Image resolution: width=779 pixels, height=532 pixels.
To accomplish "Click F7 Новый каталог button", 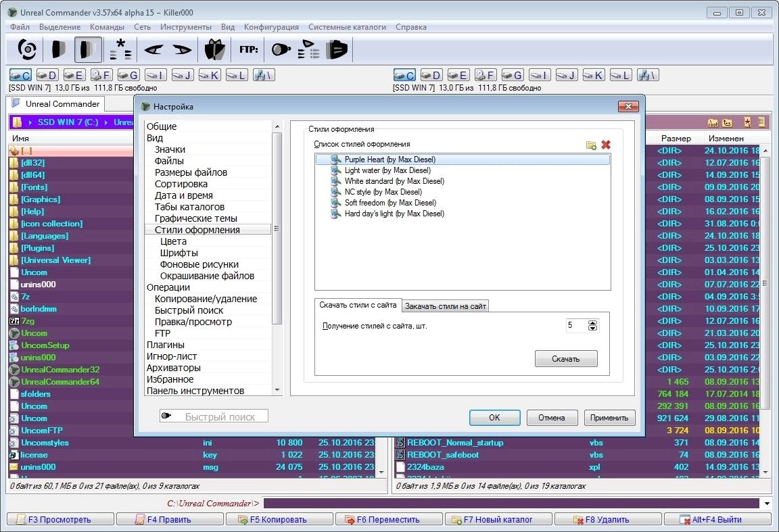I will pos(498,519).
